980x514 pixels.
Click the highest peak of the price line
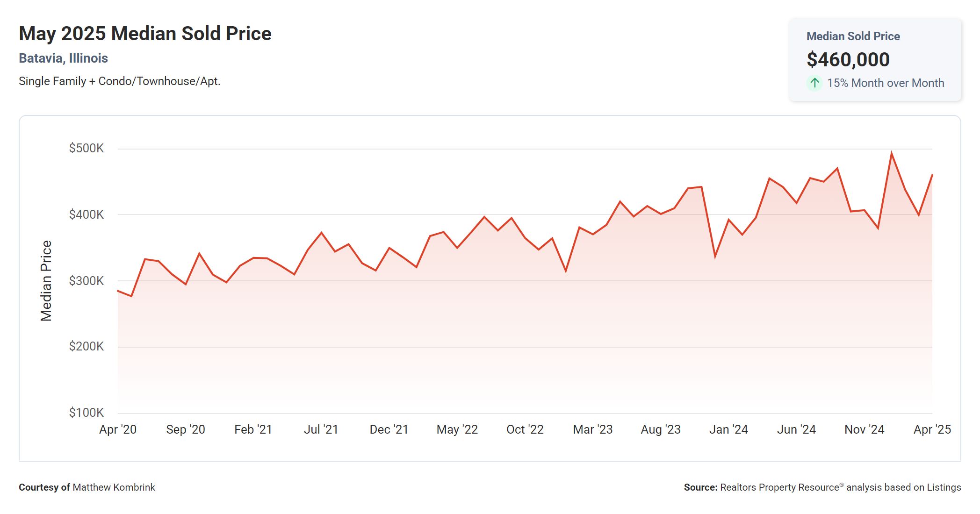[891, 153]
